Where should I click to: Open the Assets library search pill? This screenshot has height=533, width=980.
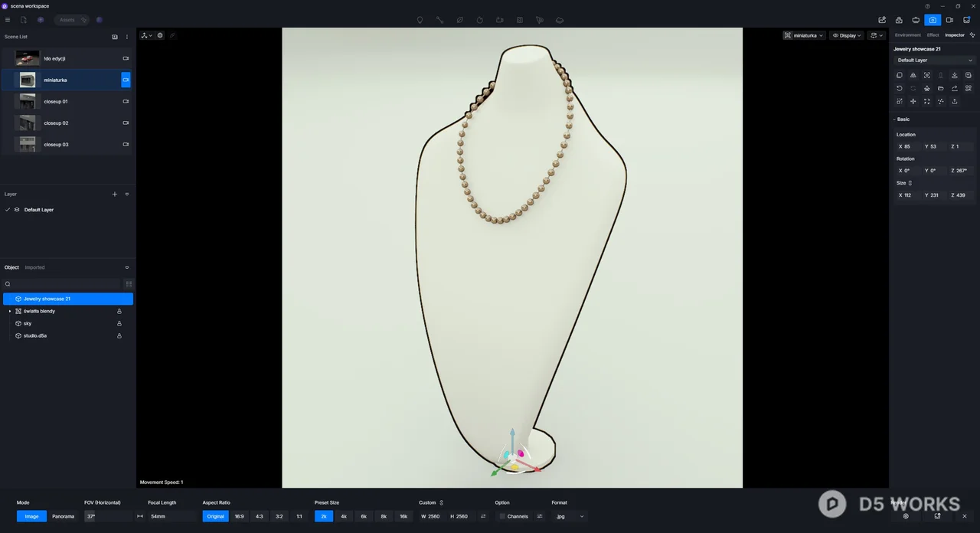[72, 20]
